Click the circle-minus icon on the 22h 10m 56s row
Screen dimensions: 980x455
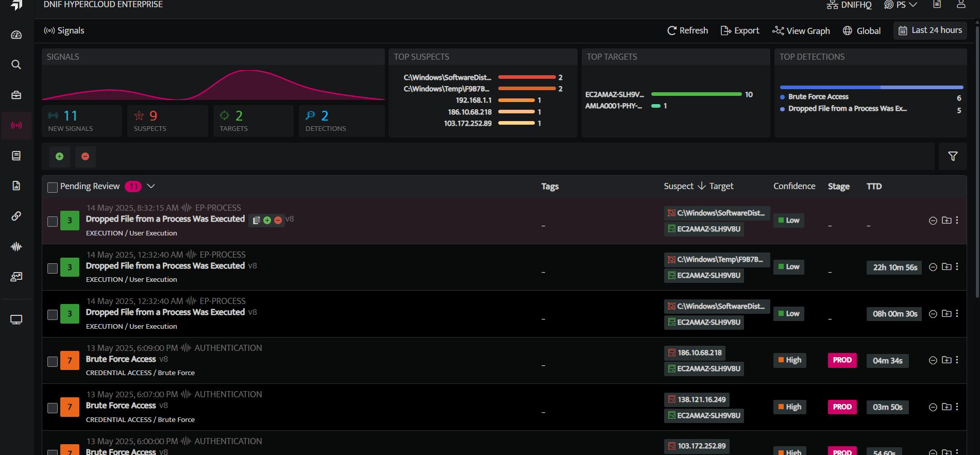click(x=933, y=267)
